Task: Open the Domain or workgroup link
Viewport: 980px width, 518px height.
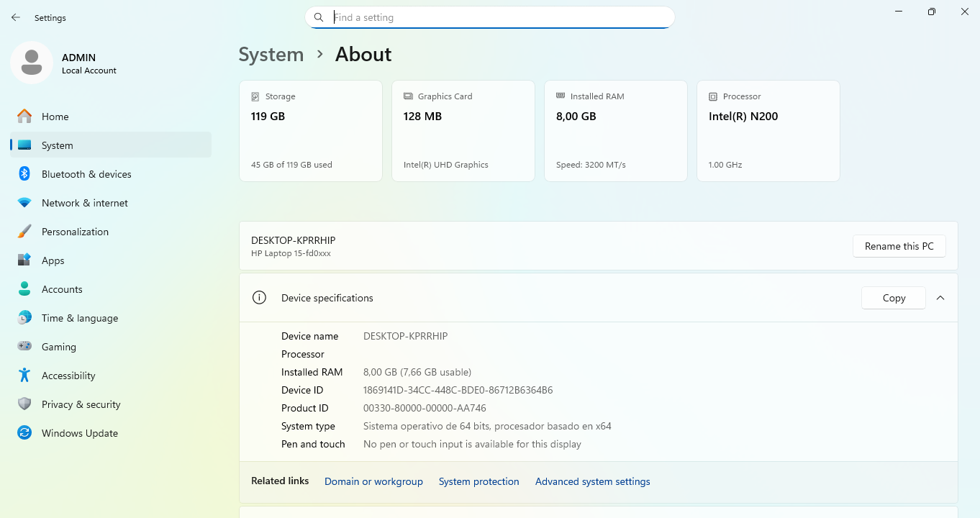Action: click(x=373, y=481)
